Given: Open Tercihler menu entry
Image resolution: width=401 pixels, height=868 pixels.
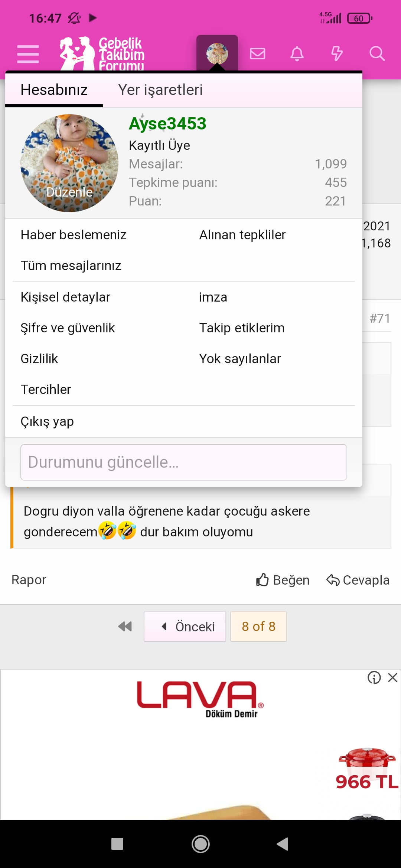Looking at the screenshot, I should 46,389.
